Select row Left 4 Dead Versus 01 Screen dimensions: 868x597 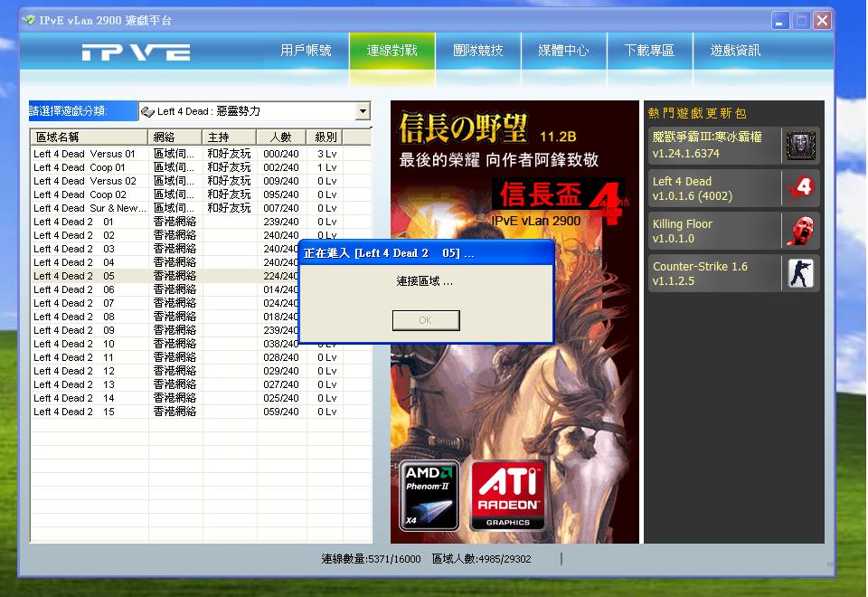click(201, 154)
